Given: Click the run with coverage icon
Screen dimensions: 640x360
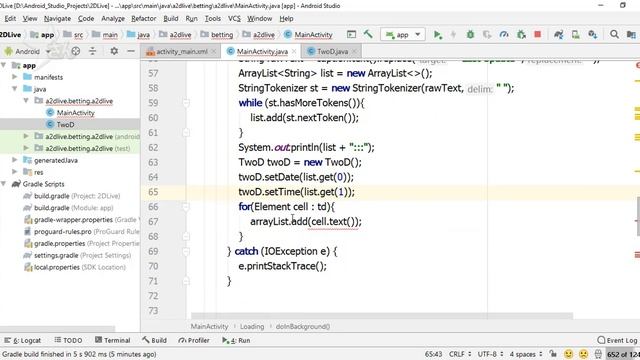Looking at the screenshot, I should click(x=487, y=35).
